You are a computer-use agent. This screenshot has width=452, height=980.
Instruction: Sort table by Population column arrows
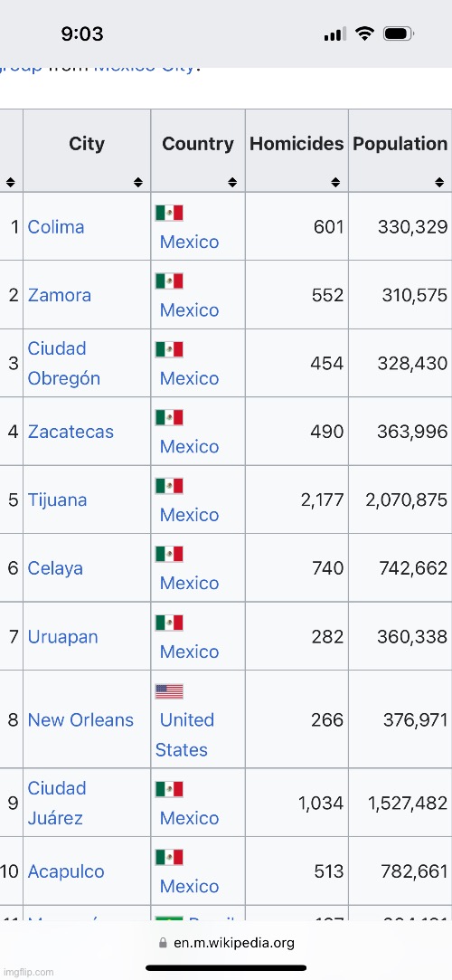439,183
